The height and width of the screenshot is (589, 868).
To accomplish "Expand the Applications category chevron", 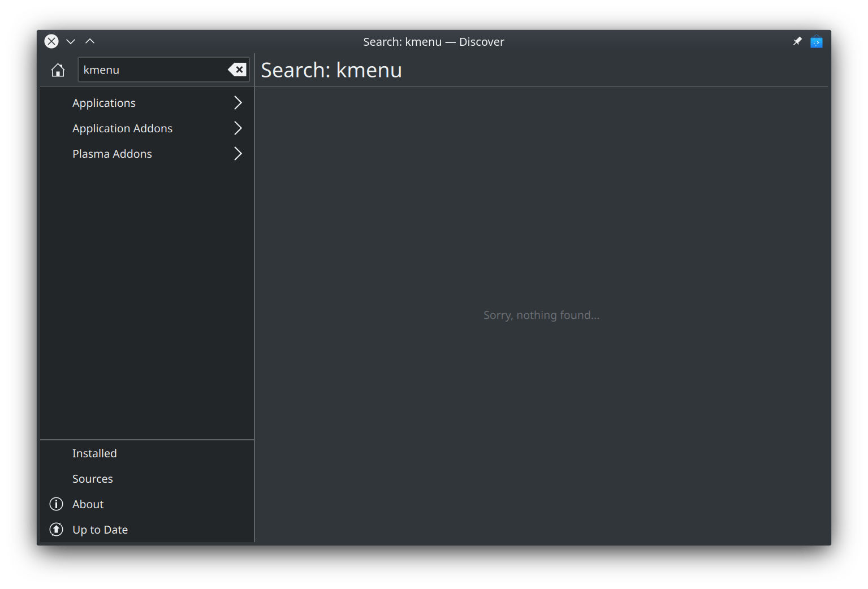I will click(238, 103).
